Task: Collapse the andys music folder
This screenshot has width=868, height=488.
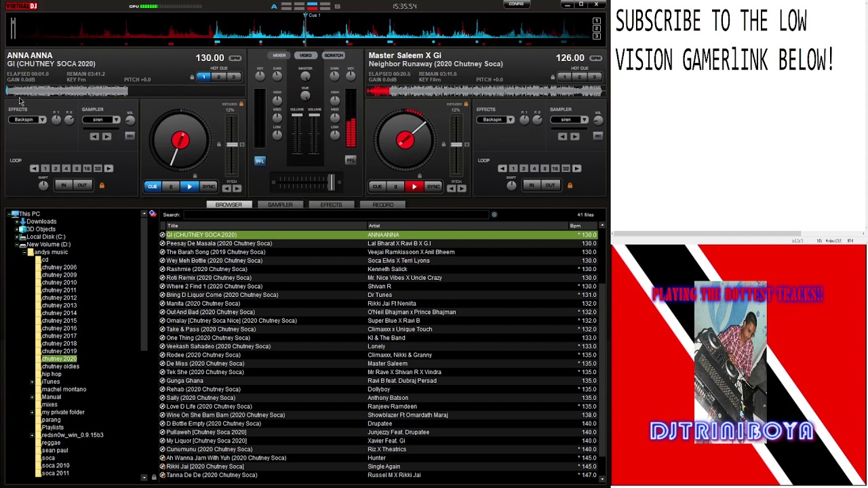Action: click(x=24, y=252)
